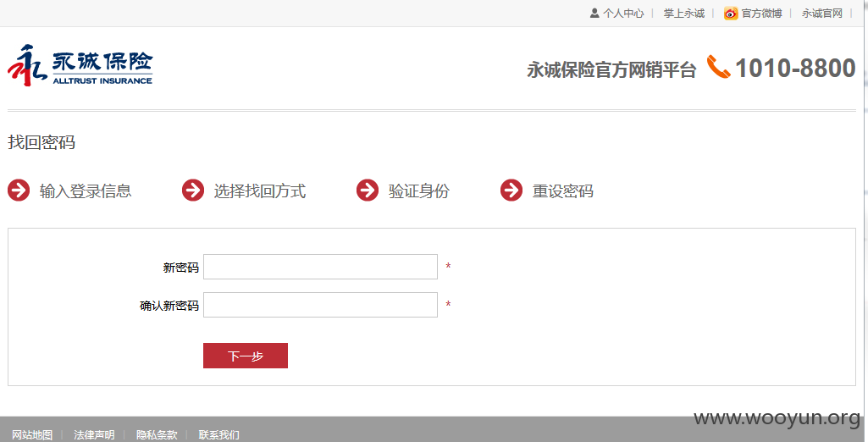Select the 输入登录信息 step label
Image resolution: width=868 pixels, height=442 pixels.
pyautogui.click(x=86, y=191)
